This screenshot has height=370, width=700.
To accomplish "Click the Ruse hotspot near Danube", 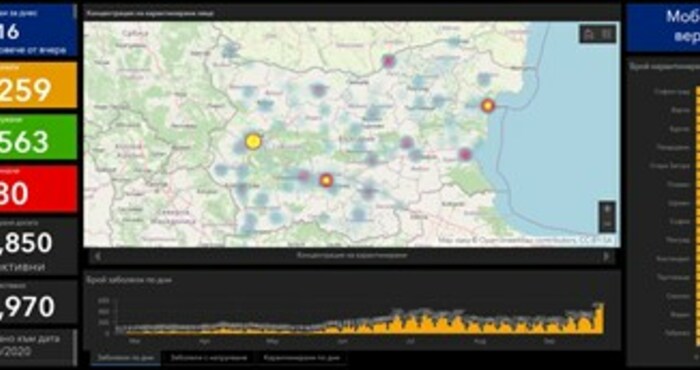I will [x=388, y=61].
